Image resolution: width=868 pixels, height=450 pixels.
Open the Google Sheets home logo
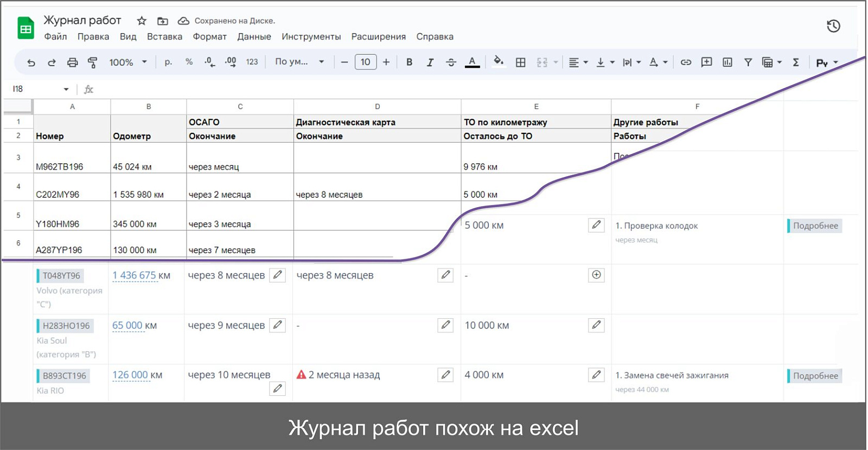25,28
